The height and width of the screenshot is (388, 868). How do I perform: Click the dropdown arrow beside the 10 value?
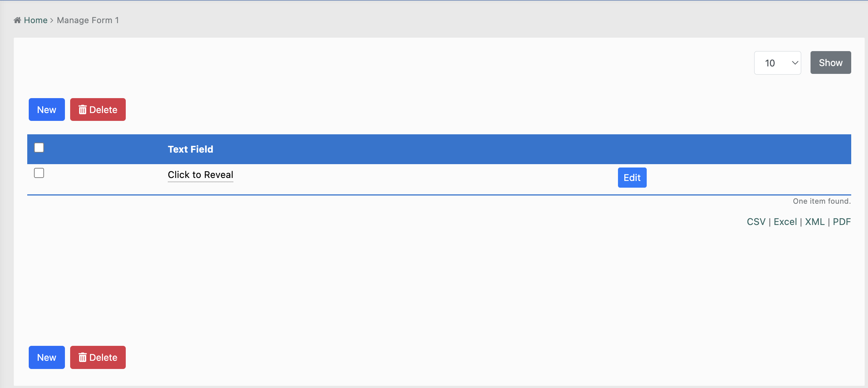[x=795, y=63]
